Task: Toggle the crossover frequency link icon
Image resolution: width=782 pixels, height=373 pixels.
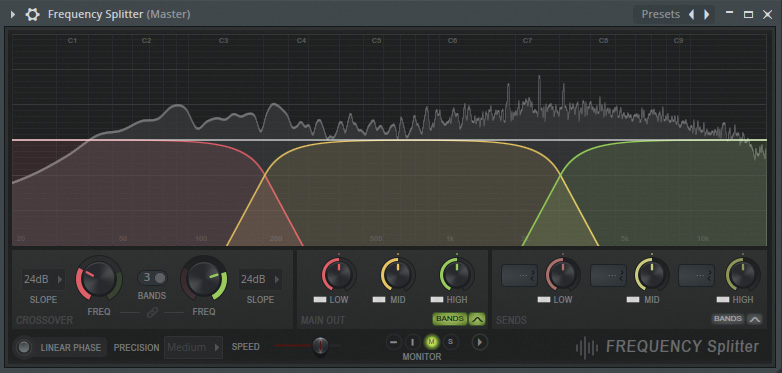Action: [152, 313]
